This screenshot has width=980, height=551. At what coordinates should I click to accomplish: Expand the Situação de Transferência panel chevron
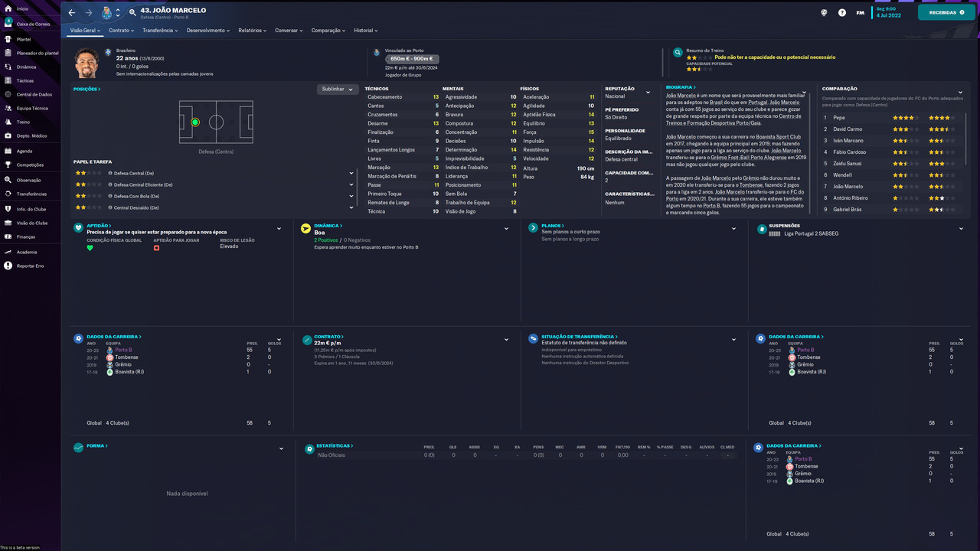[733, 339]
